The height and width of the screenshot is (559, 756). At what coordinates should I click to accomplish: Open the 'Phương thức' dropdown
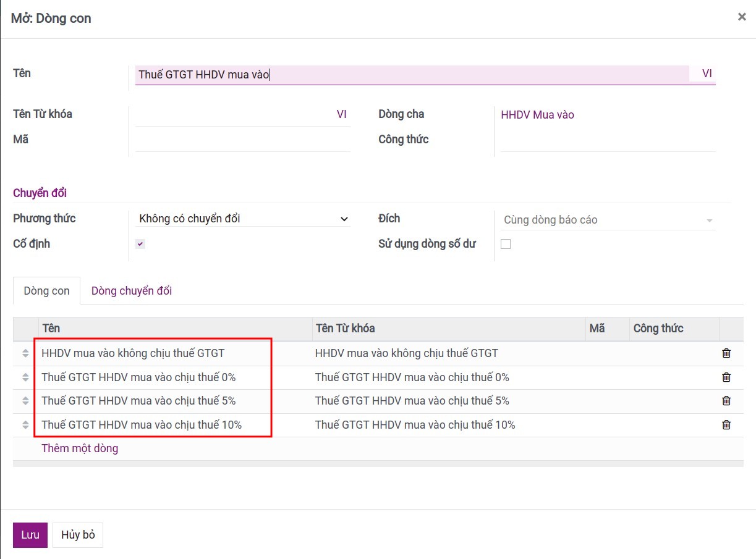tap(243, 219)
